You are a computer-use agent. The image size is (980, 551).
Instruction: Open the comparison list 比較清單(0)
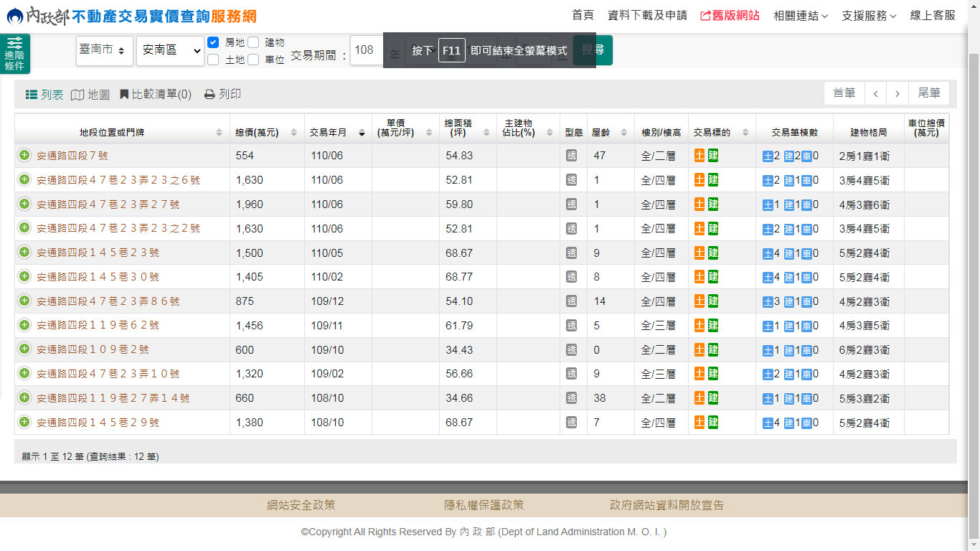156,95
